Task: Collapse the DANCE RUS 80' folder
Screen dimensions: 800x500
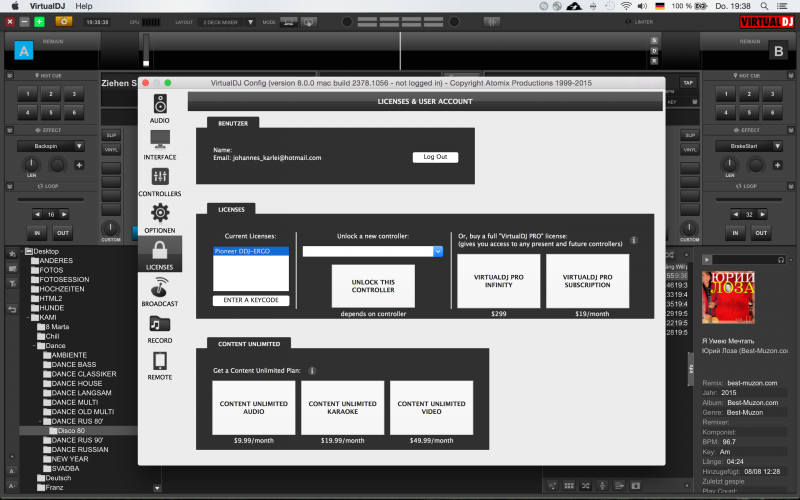Action: [41, 421]
